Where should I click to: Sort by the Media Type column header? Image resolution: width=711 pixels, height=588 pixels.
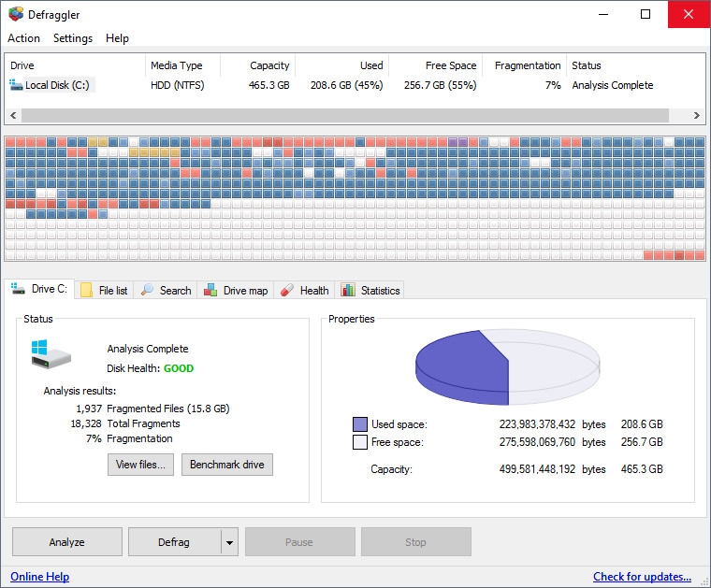coord(182,65)
